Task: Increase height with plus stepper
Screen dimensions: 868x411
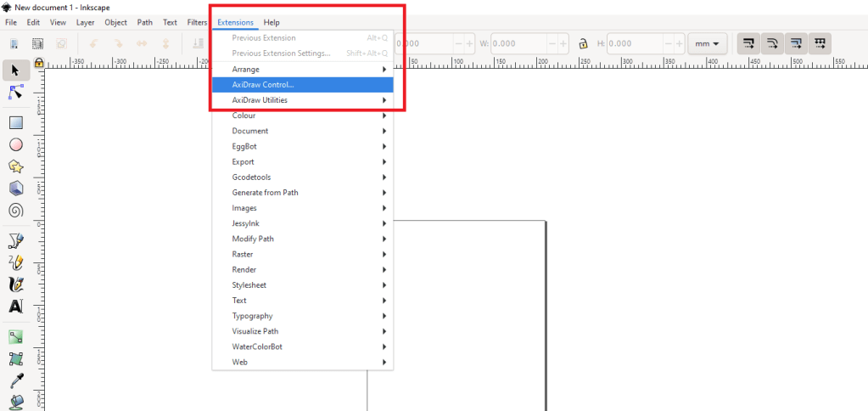Action: click(x=675, y=43)
